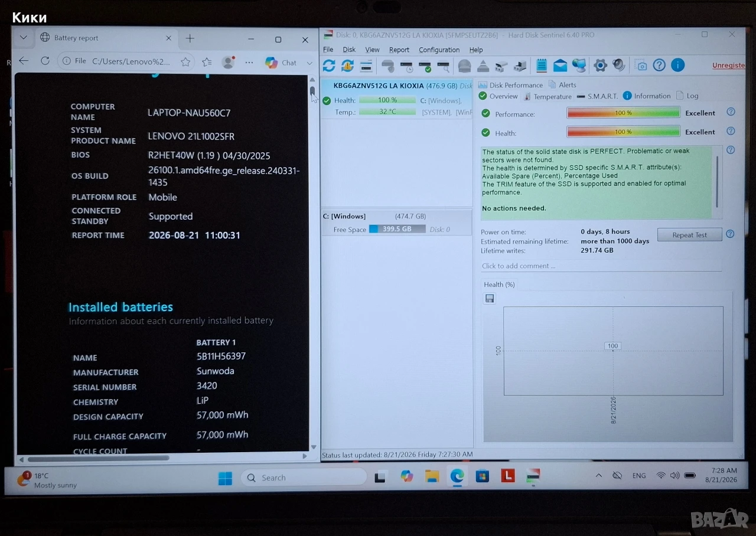Select the C: [Windows] partition row
The height and width of the screenshot is (536, 756).
(396, 223)
